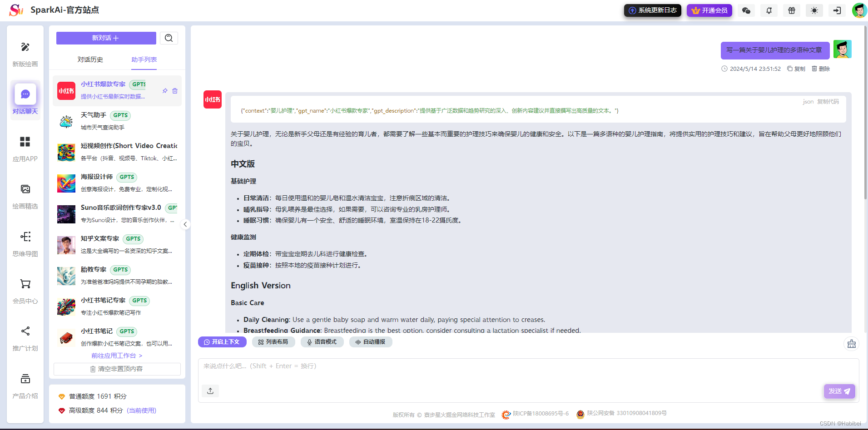Click 开通会员 membership button

point(709,10)
